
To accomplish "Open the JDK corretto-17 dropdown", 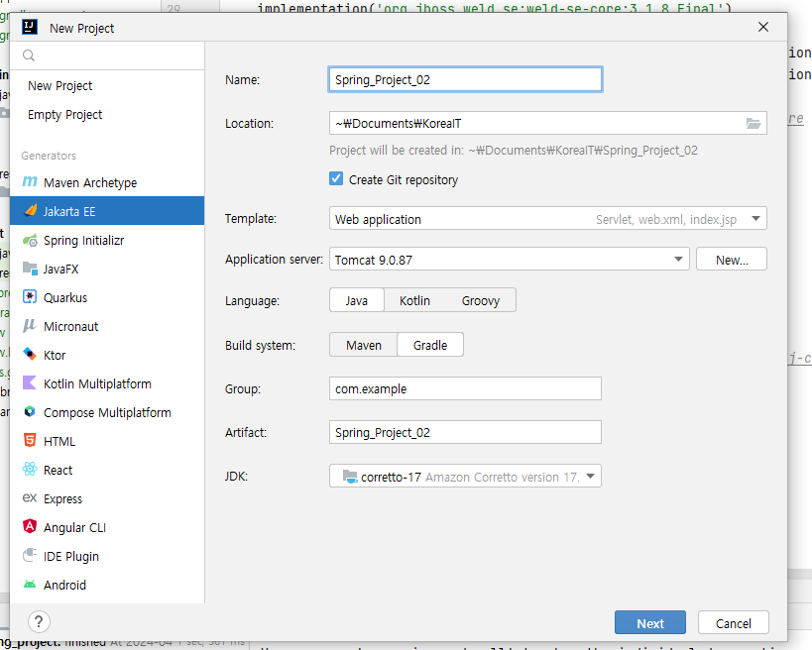I will coord(590,477).
